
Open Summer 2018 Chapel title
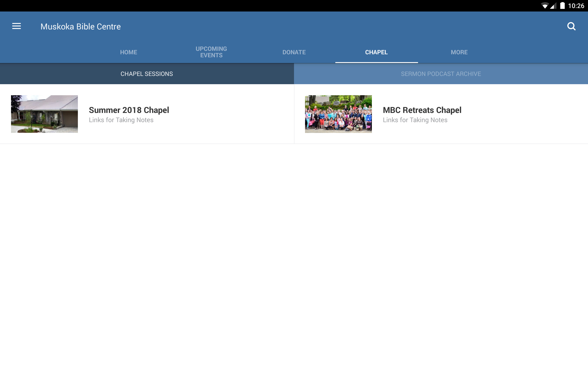(129, 110)
